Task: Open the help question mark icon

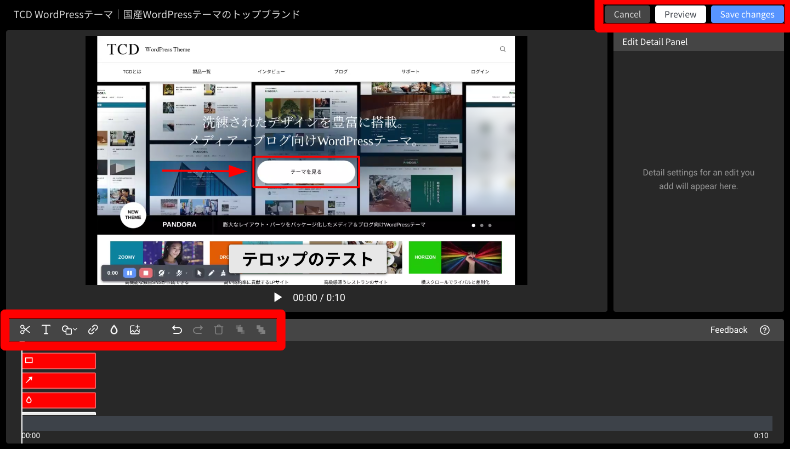Action: click(765, 330)
